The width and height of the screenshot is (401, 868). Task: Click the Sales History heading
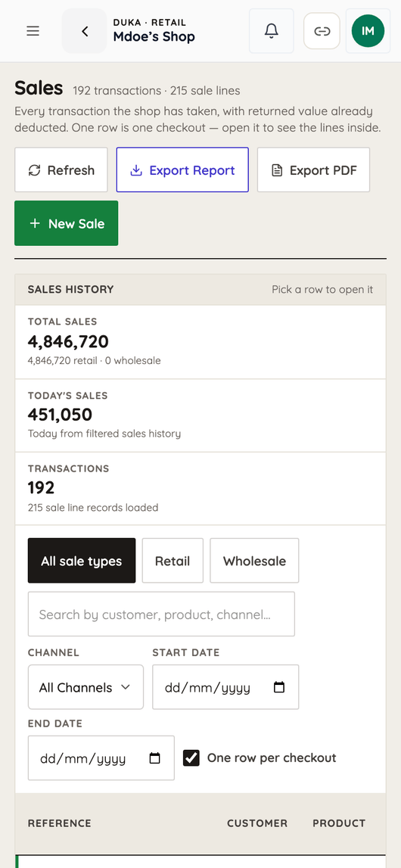71,289
